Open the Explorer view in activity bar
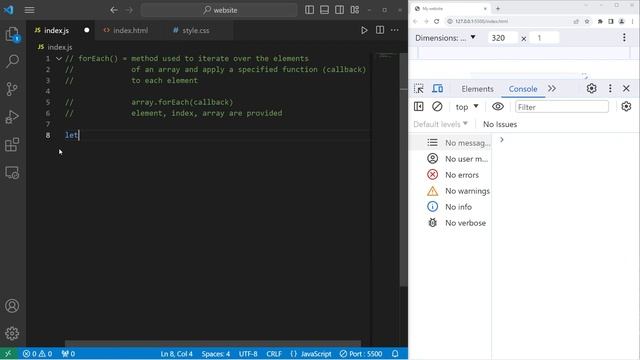The image size is (640, 360). point(12,34)
